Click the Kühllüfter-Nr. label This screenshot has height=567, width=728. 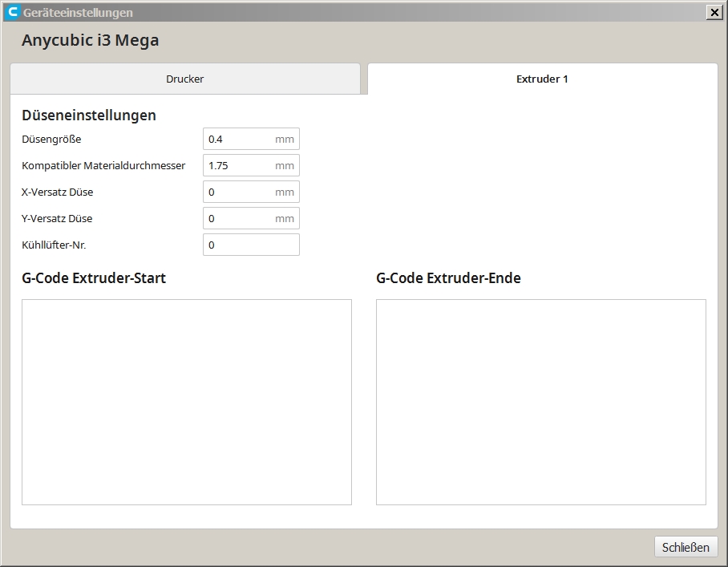pyautogui.click(x=54, y=245)
